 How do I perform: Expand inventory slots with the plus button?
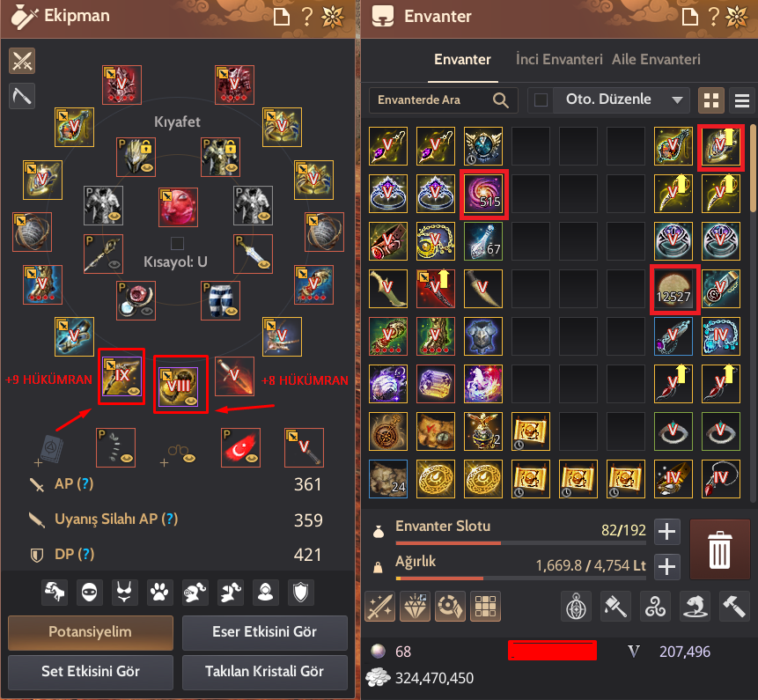pyautogui.click(x=667, y=532)
